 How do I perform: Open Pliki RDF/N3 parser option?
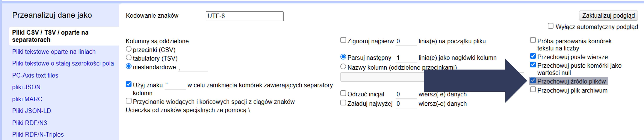[30, 123]
